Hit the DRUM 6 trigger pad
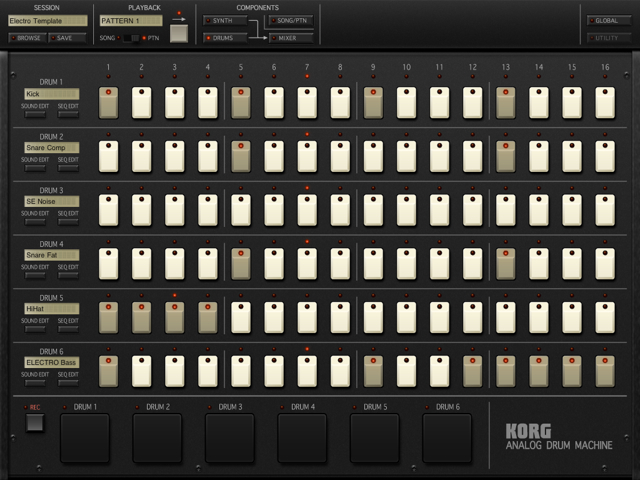The height and width of the screenshot is (480, 640). (x=447, y=437)
